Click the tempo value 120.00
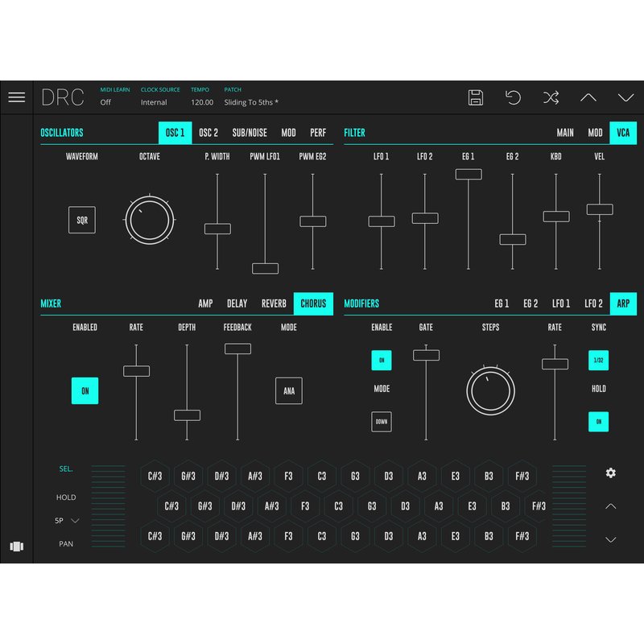Screen dimensions: 644x644 (202, 102)
